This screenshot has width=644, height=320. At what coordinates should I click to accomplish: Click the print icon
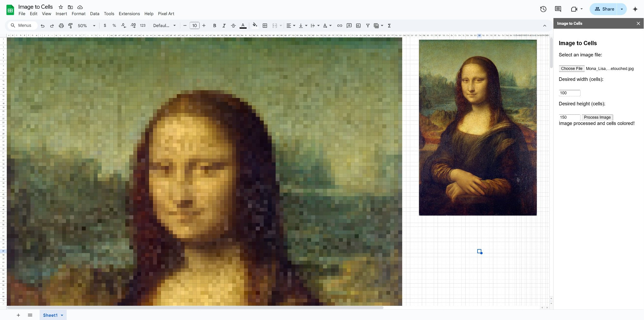pos(61,26)
